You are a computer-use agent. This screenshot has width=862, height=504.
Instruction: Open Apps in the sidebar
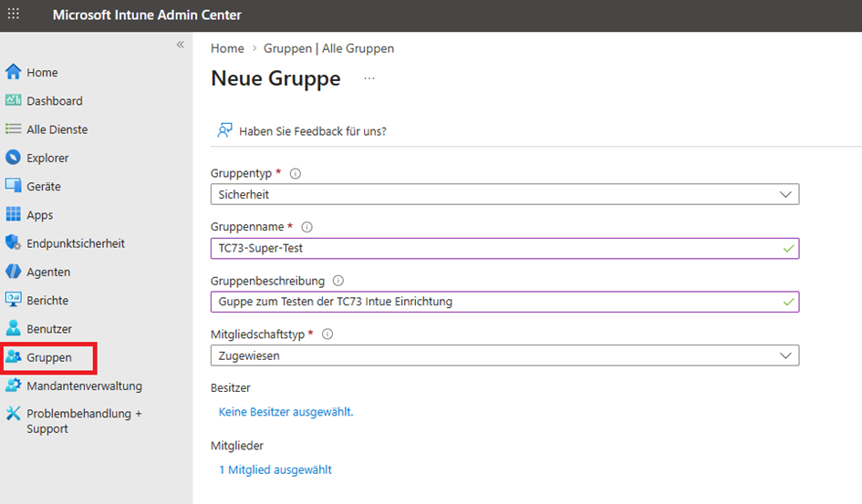click(x=40, y=215)
